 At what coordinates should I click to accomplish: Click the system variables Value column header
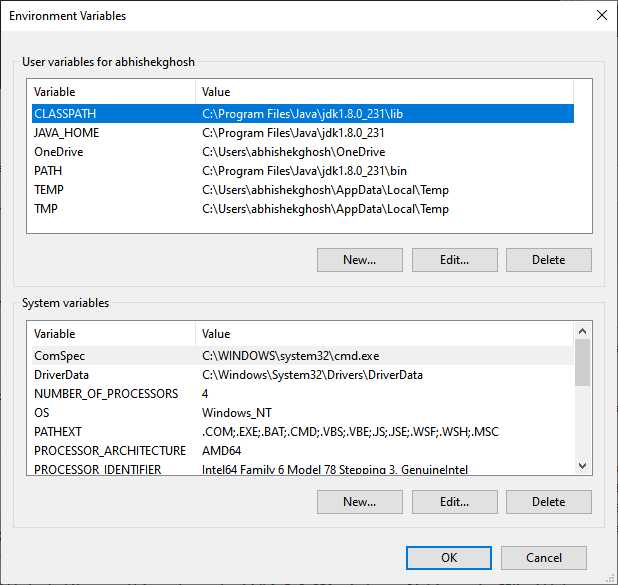click(384, 333)
